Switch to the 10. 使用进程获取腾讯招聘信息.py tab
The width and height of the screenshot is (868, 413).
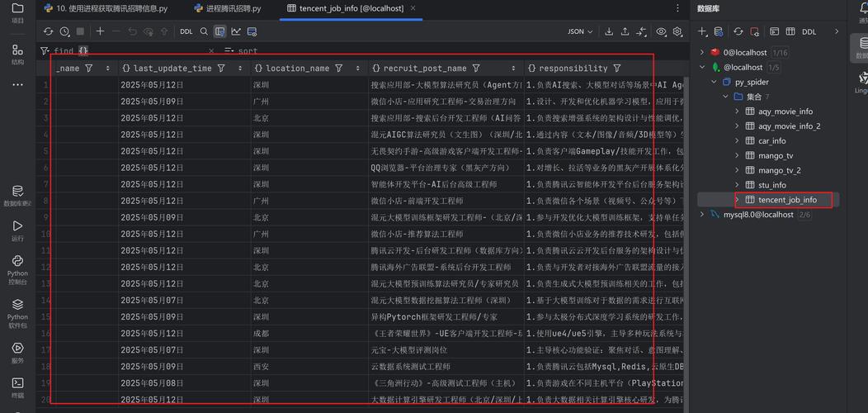pyautogui.click(x=110, y=8)
